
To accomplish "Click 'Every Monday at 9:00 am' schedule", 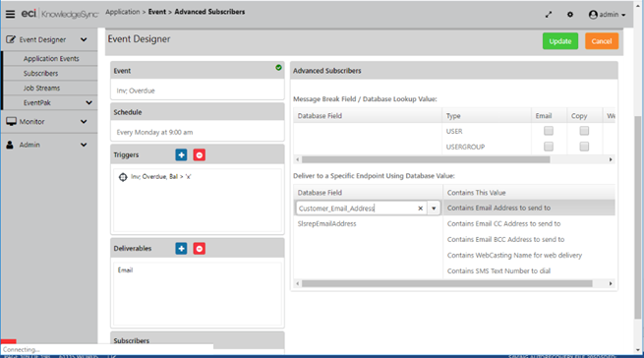I will pos(154,133).
